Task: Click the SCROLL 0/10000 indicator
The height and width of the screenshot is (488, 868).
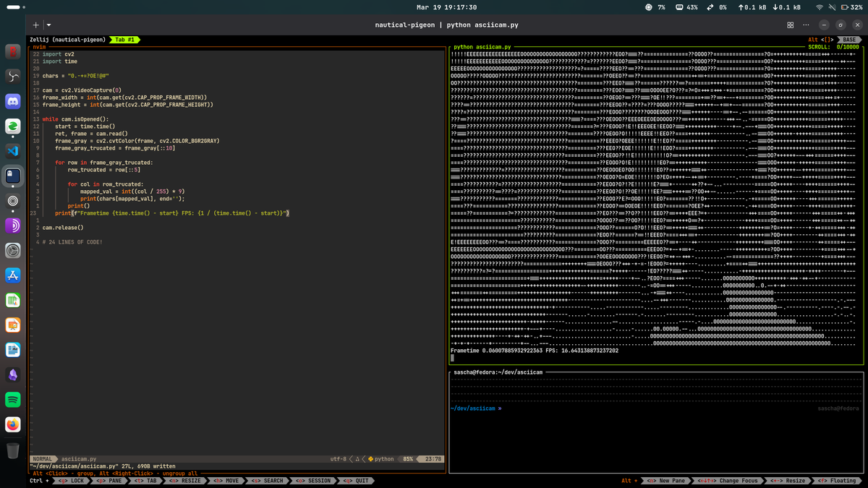Action: point(833,46)
